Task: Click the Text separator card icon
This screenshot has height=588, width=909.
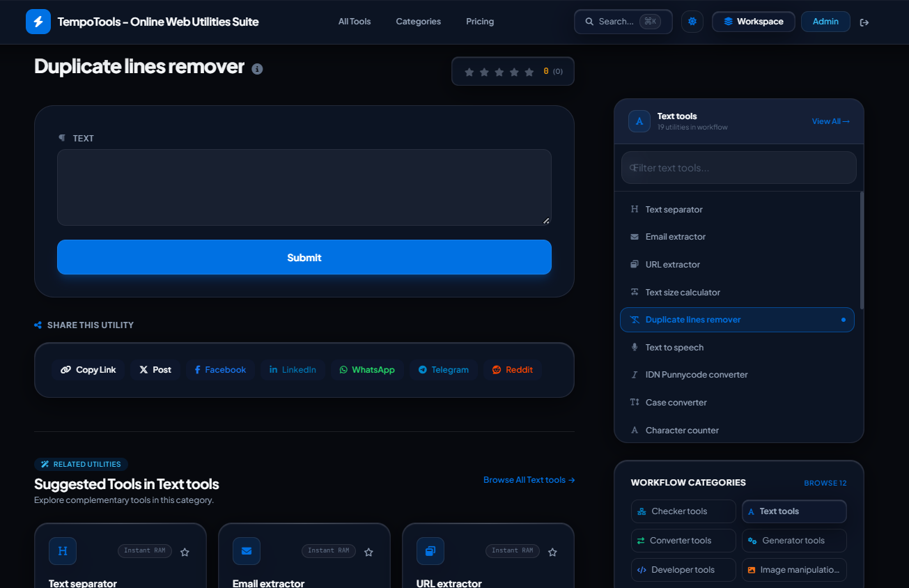Action: tap(63, 551)
